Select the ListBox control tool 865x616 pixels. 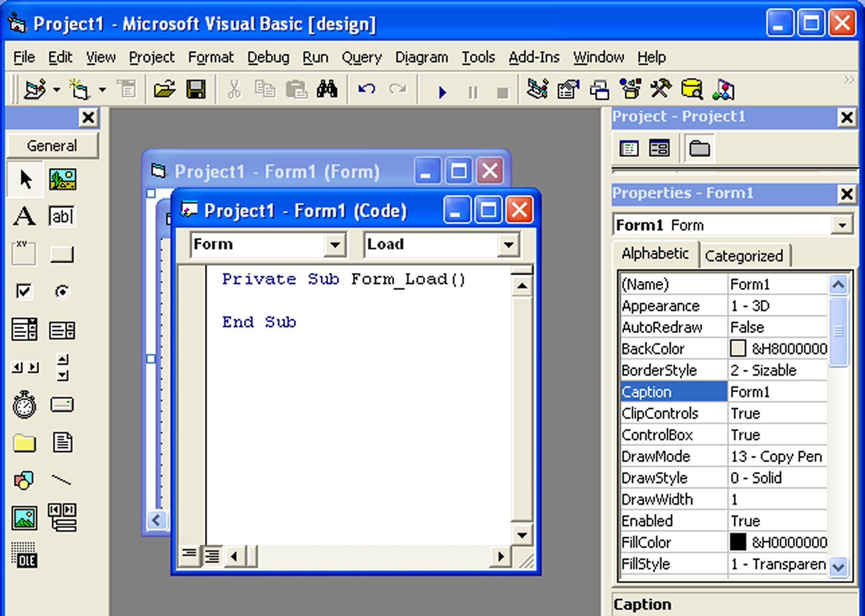(62, 330)
